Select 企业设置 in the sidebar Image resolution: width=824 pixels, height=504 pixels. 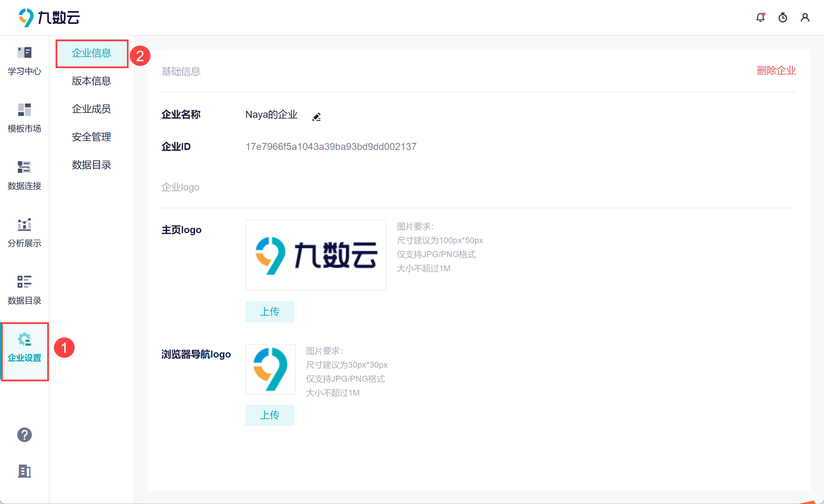point(24,348)
